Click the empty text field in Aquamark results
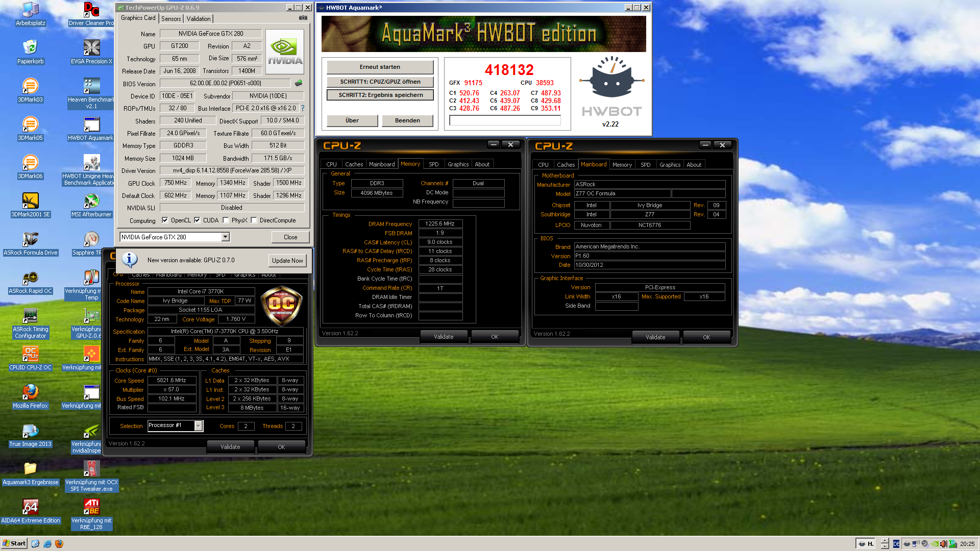The width and height of the screenshot is (980, 551). [x=505, y=120]
